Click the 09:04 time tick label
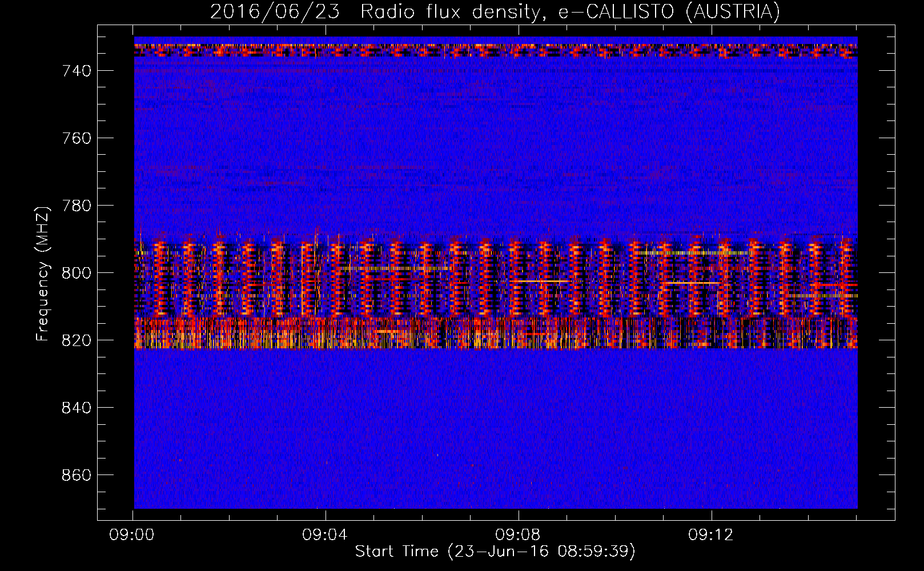Image resolution: width=924 pixels, height=571 pixels. (x=325, y=535)
